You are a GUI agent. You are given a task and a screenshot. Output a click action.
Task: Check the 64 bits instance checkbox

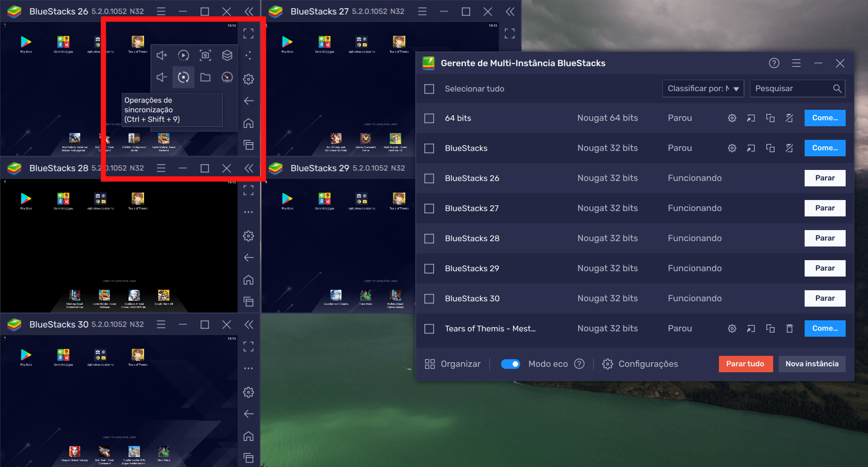tap(429, 118)
